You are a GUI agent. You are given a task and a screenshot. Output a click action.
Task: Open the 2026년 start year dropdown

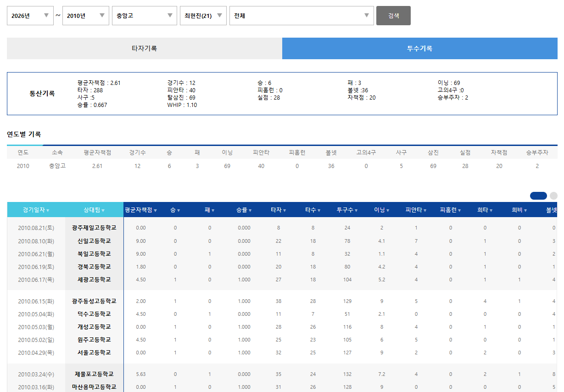30,16
